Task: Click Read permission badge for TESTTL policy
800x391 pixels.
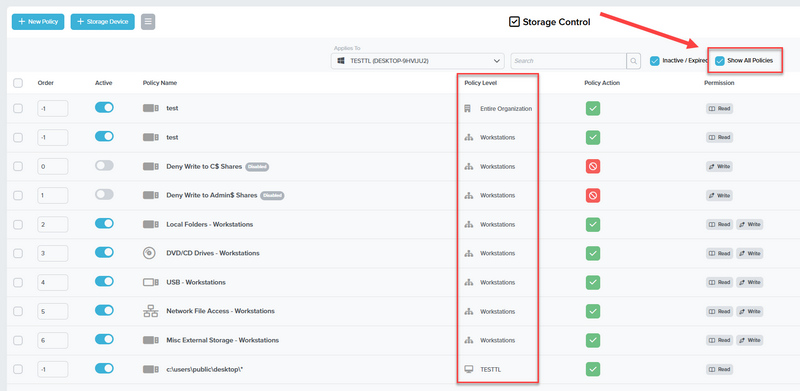Action: tap(719, 369)
